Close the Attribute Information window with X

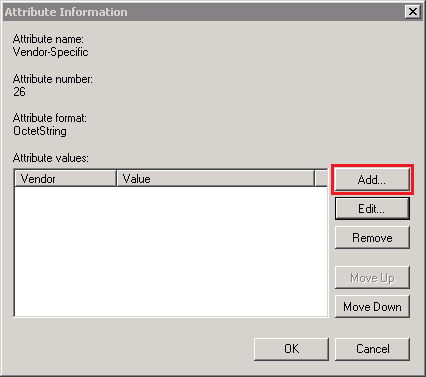point(413,12)
